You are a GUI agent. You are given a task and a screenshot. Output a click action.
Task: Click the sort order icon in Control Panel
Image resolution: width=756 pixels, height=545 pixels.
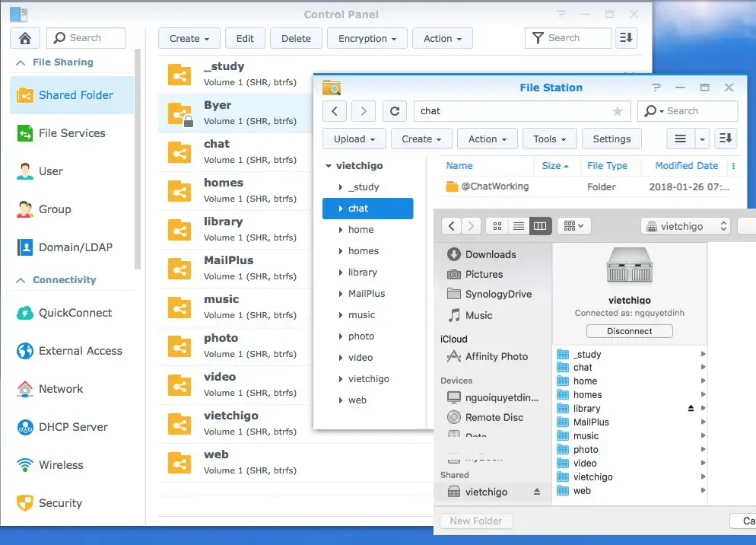(626, 38)
